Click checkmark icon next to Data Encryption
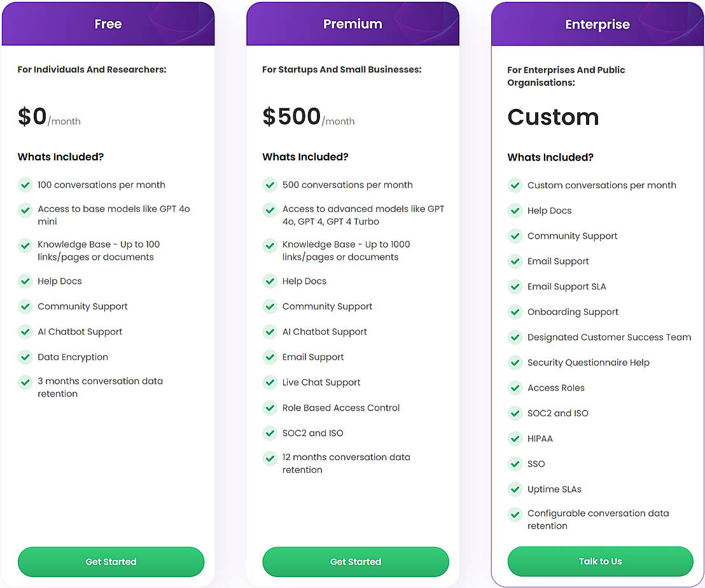 (x=25, y=357)
